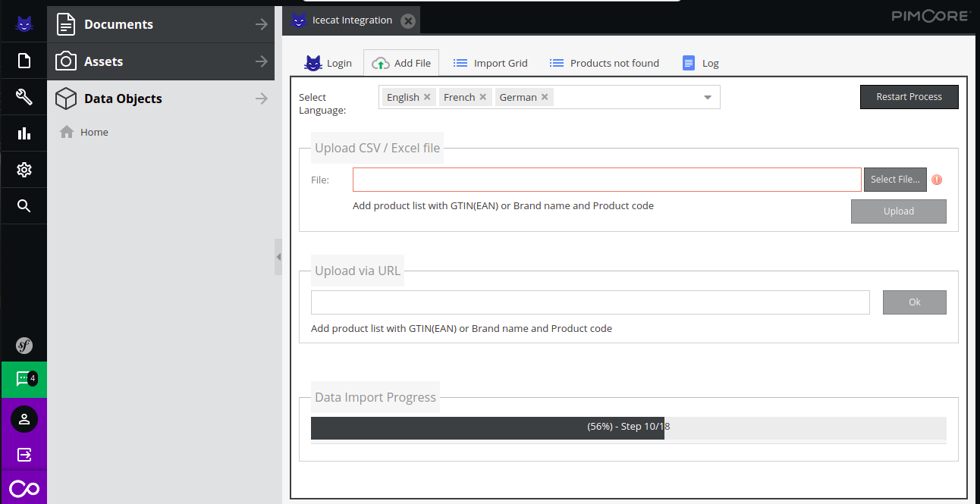Expand Data Objects panel via arrow

pos(261,99)
